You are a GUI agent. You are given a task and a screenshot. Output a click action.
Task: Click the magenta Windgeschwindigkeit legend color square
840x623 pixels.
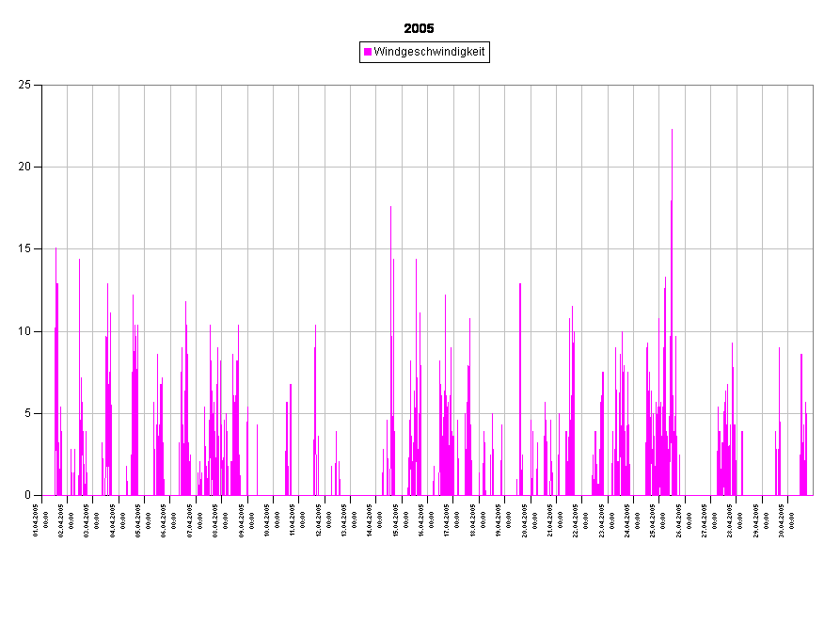click(368, 53)
